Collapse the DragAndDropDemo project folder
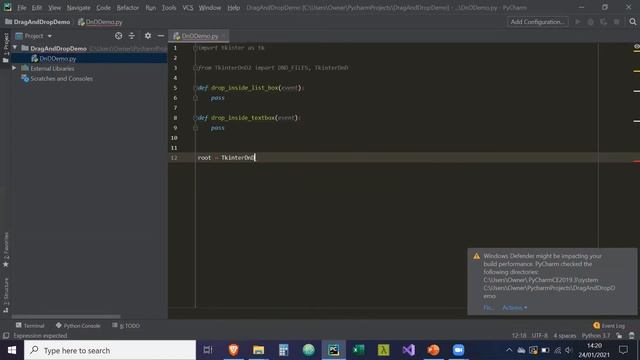Viewport: 640px width, 360px height. [x=15, y=48]
